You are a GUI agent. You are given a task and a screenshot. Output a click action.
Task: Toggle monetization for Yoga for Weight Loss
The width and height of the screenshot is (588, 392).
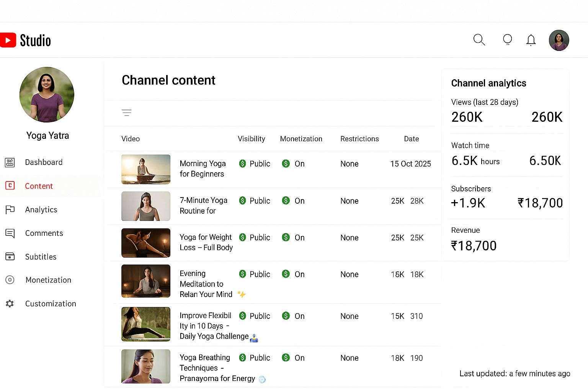[x=286, y=237]
